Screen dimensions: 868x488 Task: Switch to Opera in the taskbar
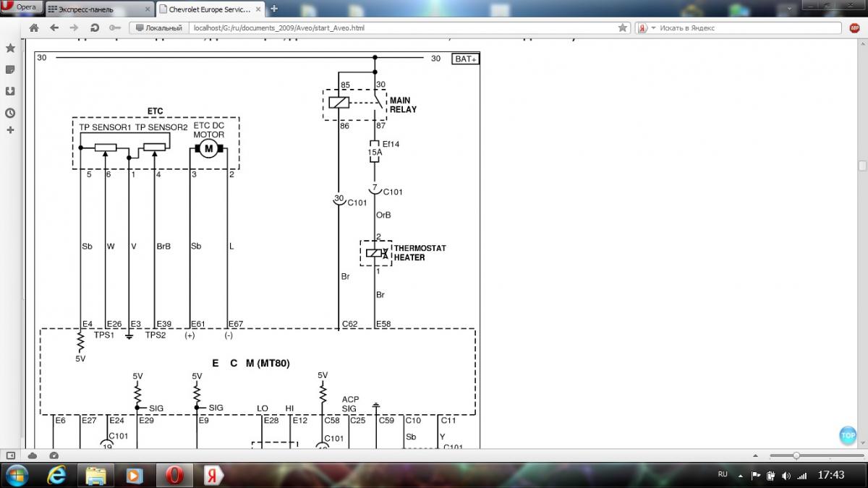174,475
